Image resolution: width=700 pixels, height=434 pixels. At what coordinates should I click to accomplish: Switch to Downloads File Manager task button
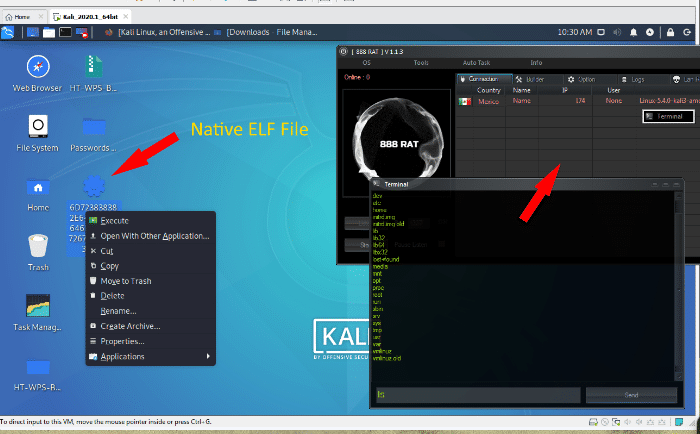click(266, 32)
